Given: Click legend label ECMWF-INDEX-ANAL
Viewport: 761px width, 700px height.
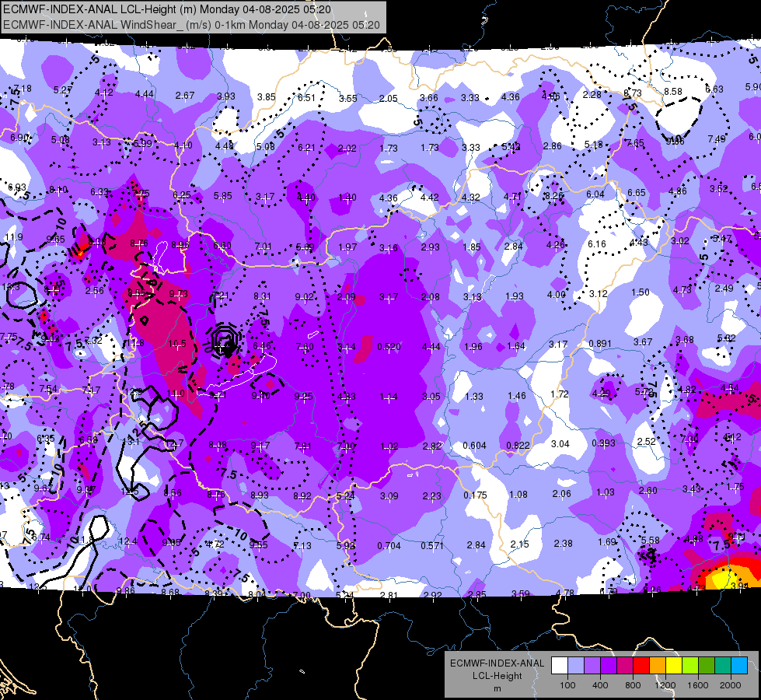Looking at the screenshot, I should tap(497, 663).
